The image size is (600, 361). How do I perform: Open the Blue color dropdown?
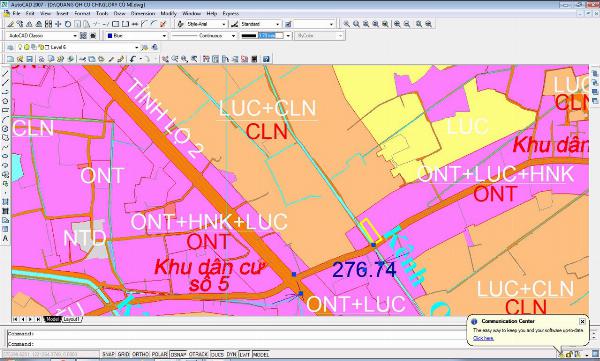coord(137,36)
